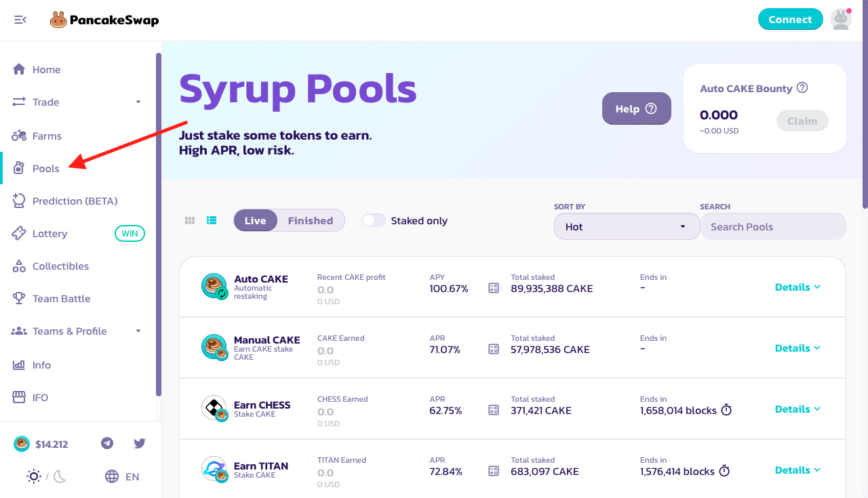Viewport: 868px width, 498px height.
Task: Click the Collectibles shapes icon
Action: 19,266
